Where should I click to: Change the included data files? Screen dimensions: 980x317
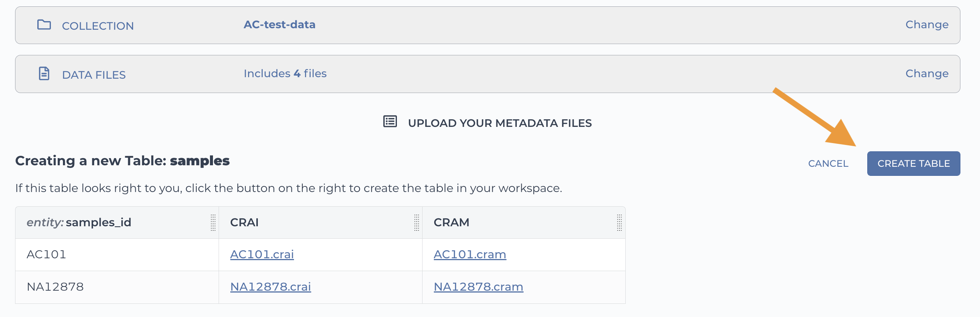[x=927, y=73]
